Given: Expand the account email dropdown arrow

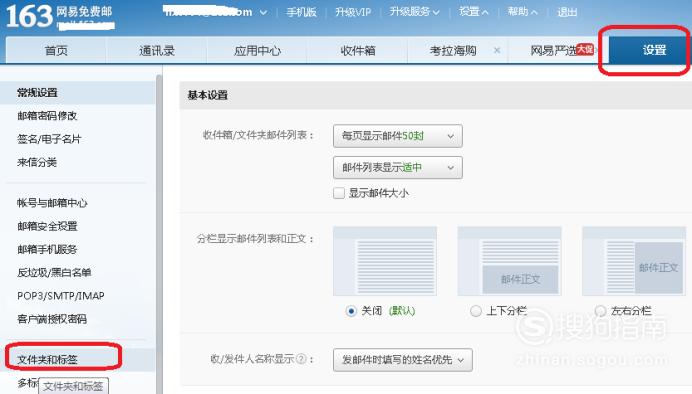Looking at the screenshot, I should coord(263,12).
